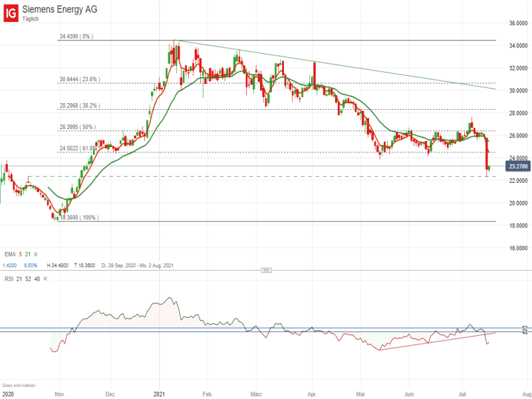Remove the EMA indicator with its X
This screenshot has width=532, height=399.
(x=36, y=255)
